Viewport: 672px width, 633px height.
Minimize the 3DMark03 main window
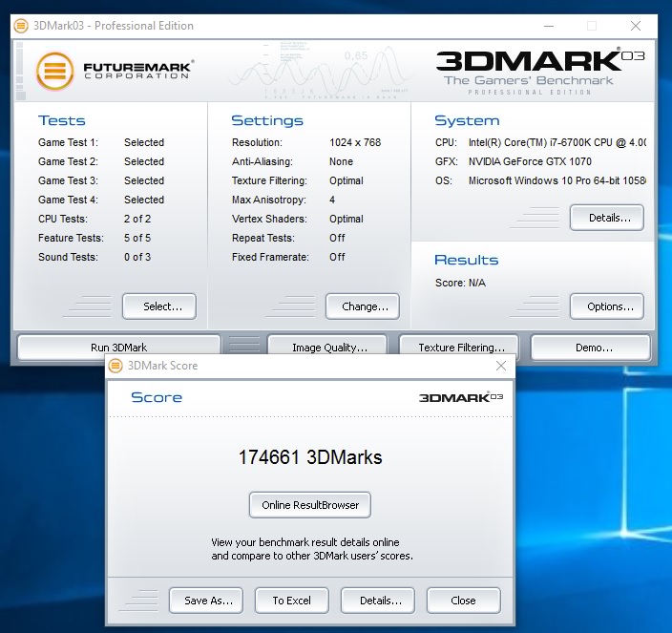coord(549,26)
